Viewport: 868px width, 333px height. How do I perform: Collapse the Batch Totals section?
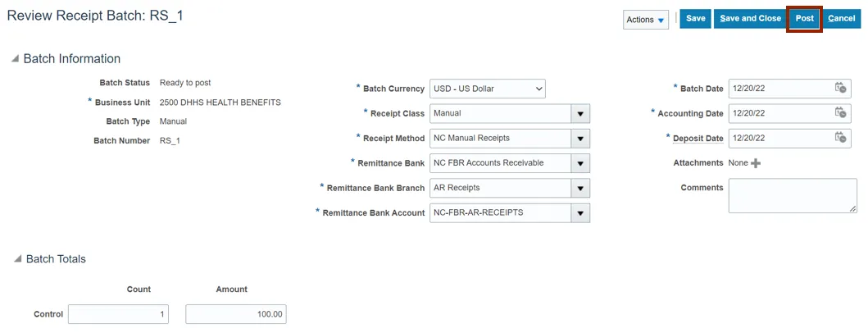click(17, 259)
